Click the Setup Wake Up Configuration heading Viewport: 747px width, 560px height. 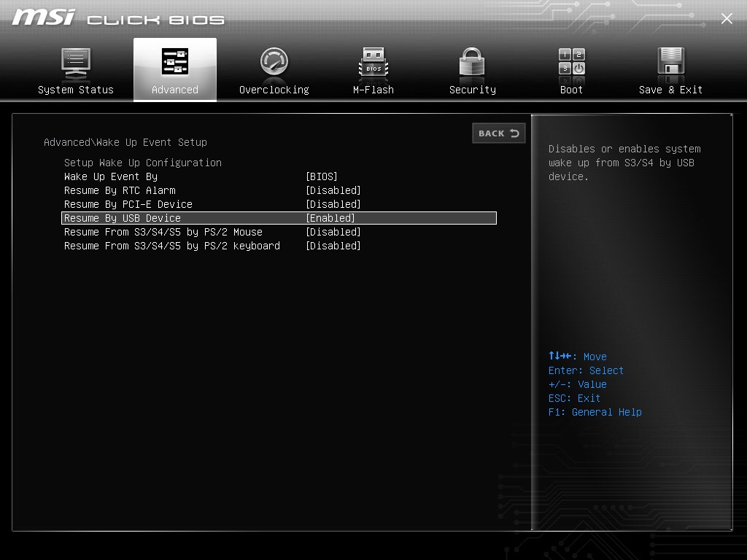coord(143,163)
